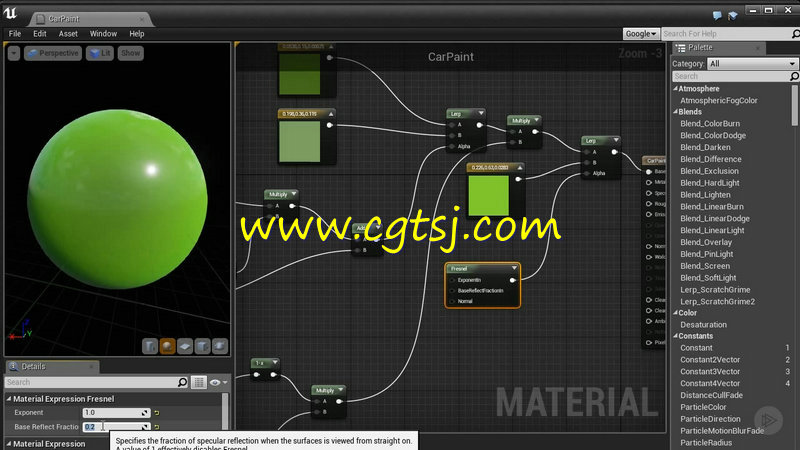This screenshot has width=800, height=450.
Task: Click Details search magnifier icon
Action: point(182,382)
